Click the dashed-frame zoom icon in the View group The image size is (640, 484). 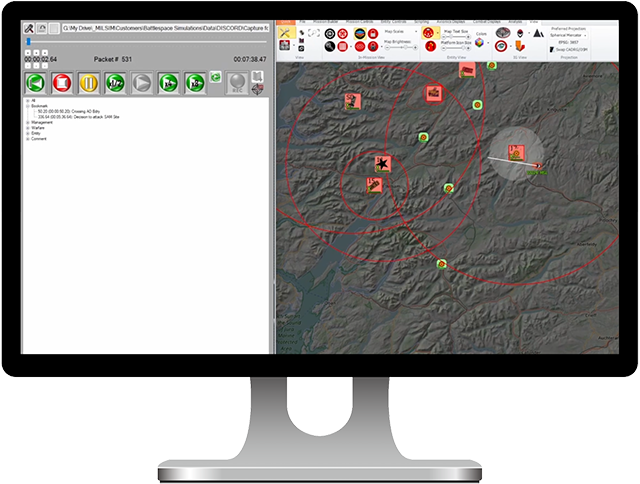(x=313, y=33)
